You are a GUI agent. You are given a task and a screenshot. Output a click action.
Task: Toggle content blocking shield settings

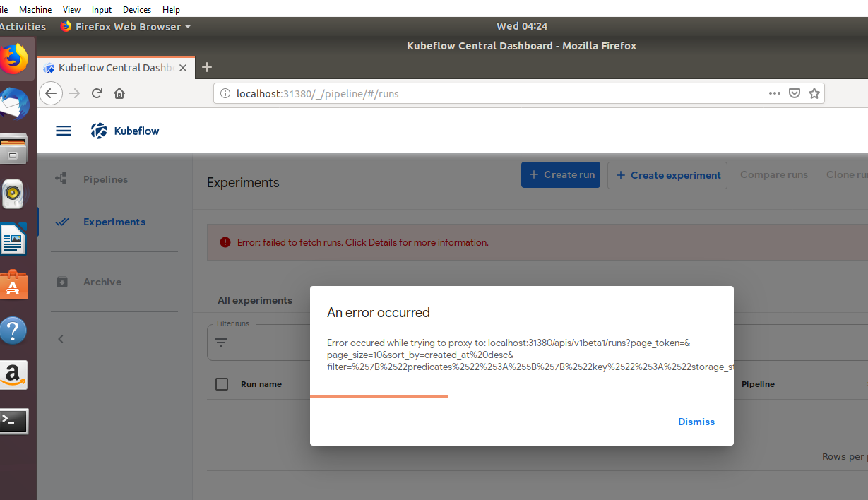(x=794, y=93)
